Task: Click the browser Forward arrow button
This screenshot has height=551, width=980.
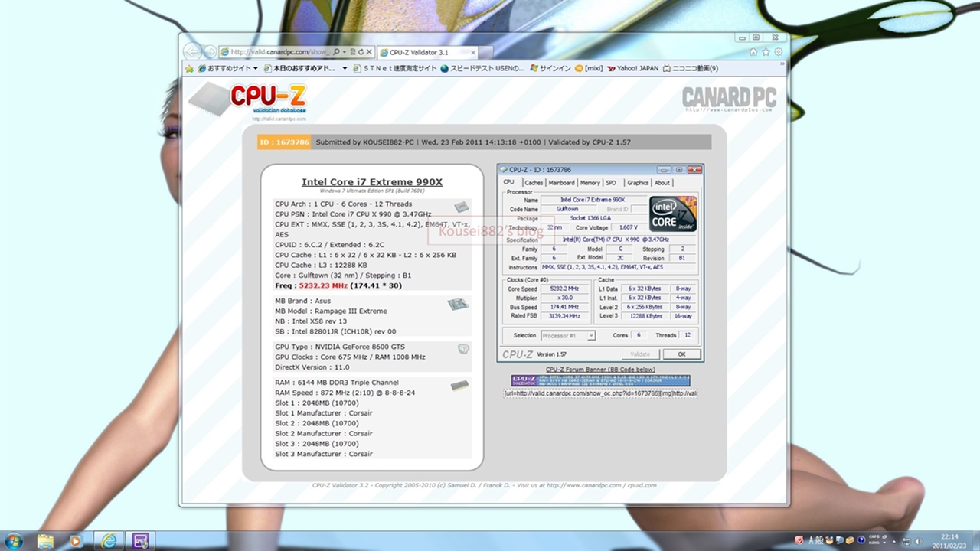Action: click(209, 52)
